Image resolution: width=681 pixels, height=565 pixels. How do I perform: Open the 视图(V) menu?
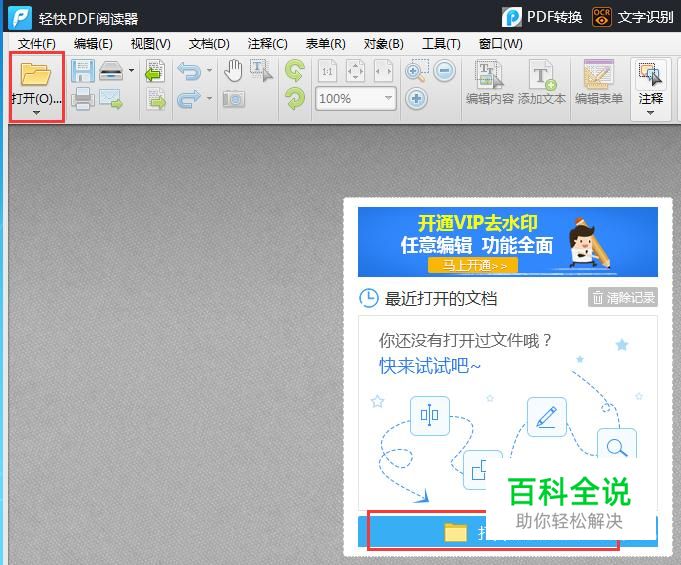click(x=150, y=44)
